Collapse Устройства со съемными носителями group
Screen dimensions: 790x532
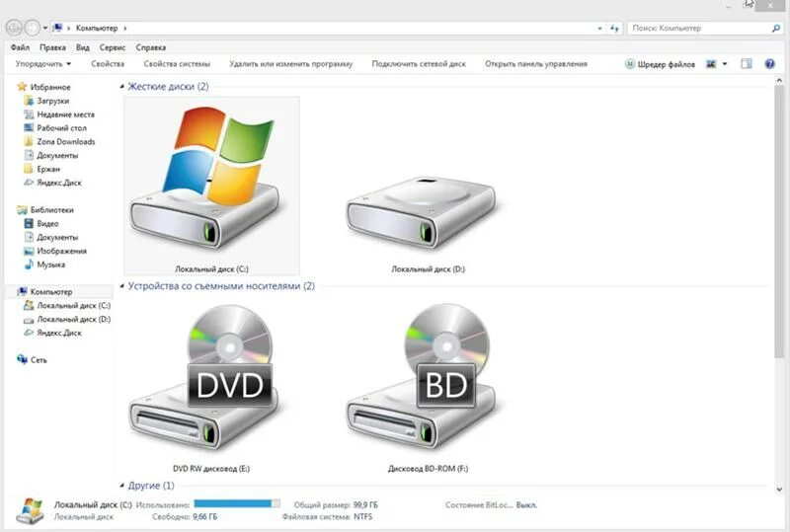(x=121, y=286)
